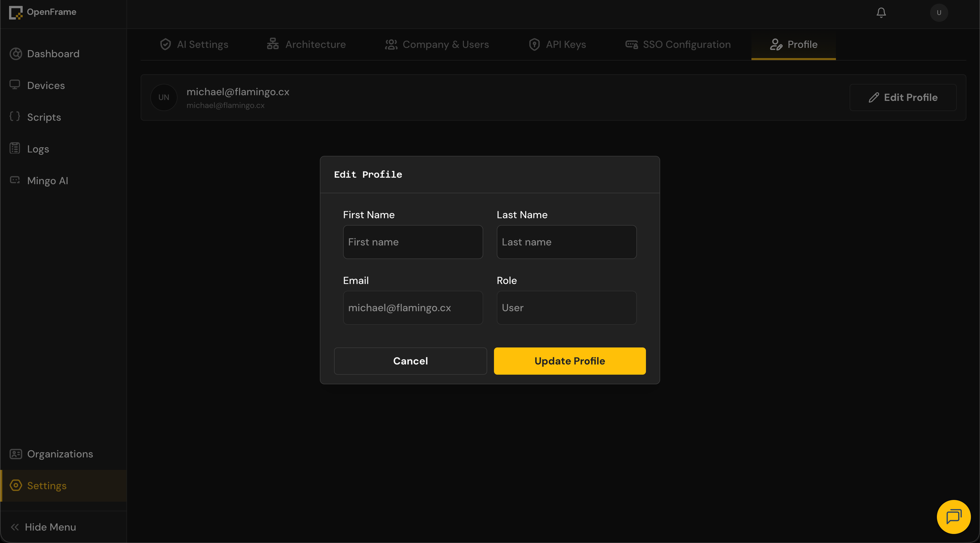Screen dimensions: 980x543
Task: Click the Edit Profile button
Action: 903,97
